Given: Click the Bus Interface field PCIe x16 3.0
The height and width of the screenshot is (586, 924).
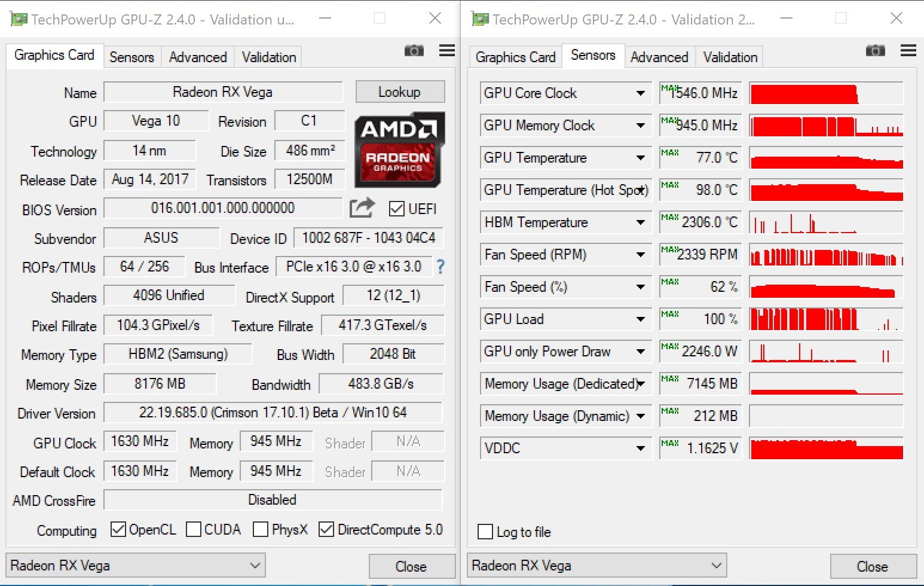Looking at the screenshot, I should coord(354,267).
